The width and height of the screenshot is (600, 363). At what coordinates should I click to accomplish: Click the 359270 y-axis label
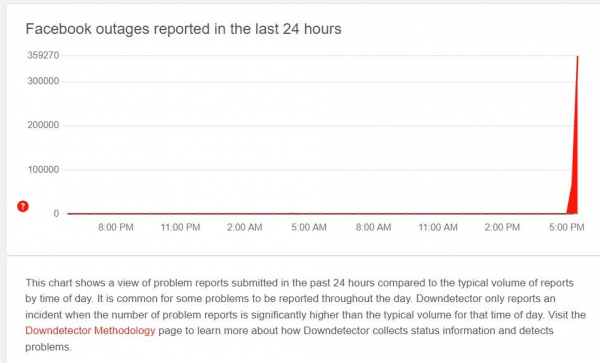(x=43, y=55)
